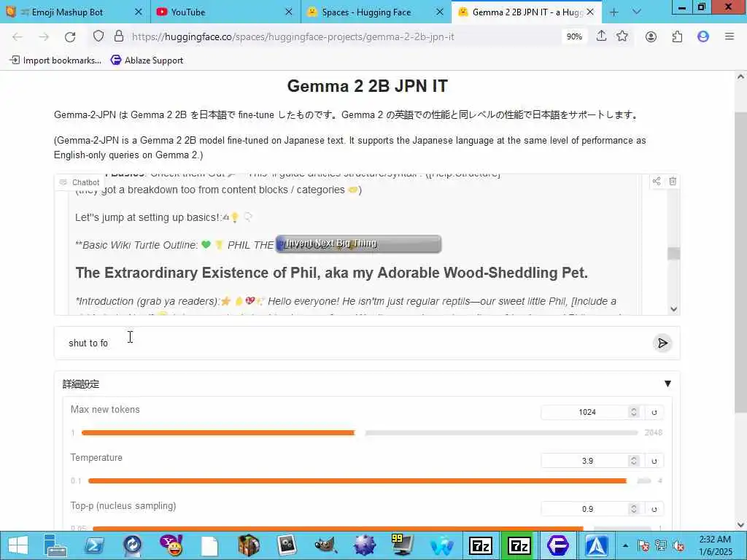Reset Temperature to default
Viewport: 747px width, 560px height.
click(654, 461)
